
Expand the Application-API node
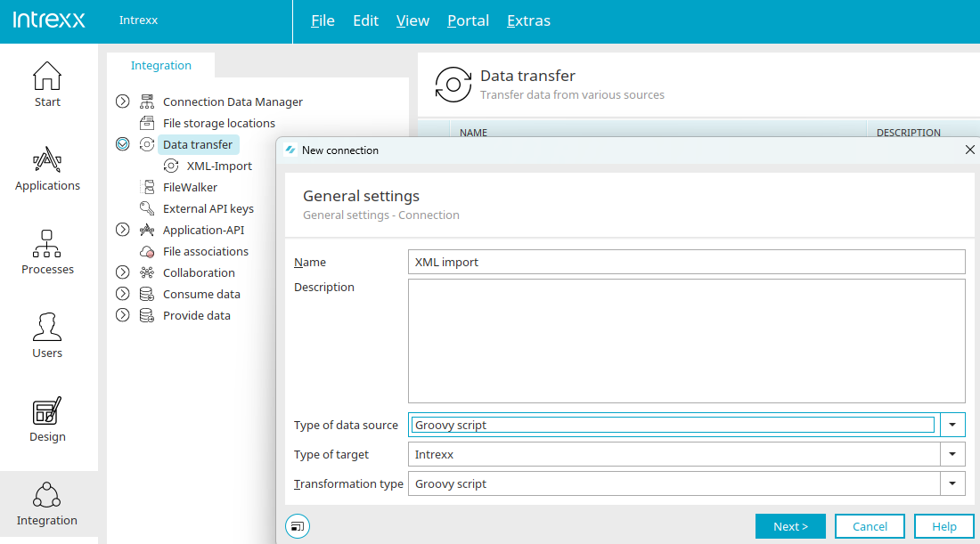coord(123,230)
